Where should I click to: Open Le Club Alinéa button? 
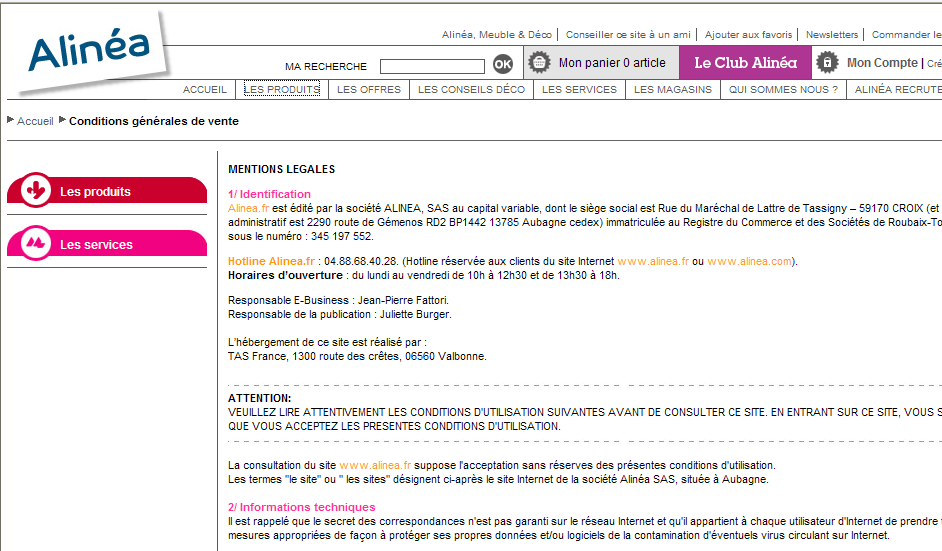tap(746, 62)
